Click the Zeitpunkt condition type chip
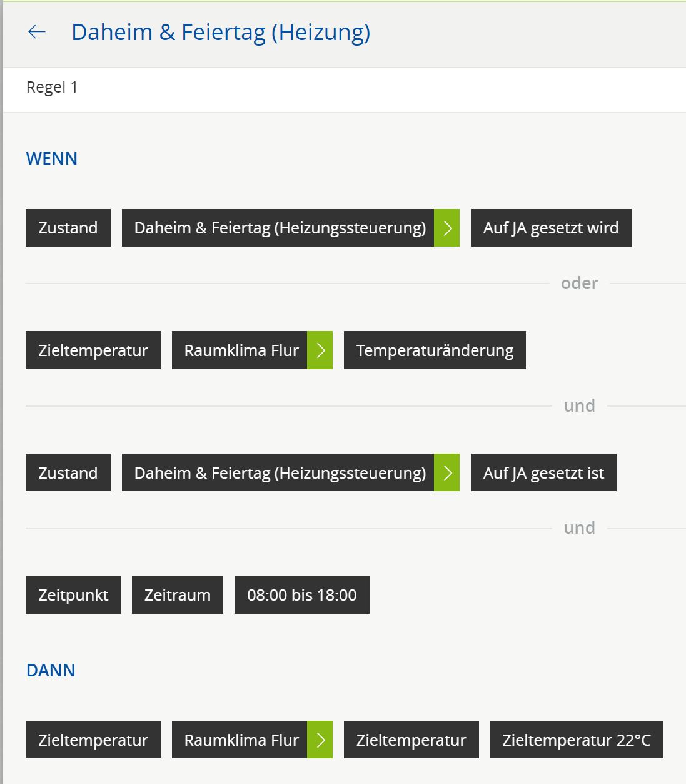Viewport: 686px width, 784px height. [x=73, y=595]
